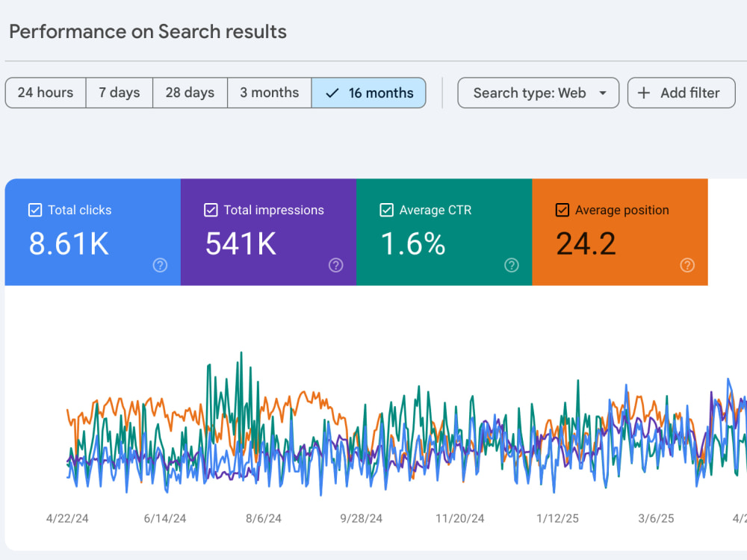747x560 pixels.
Task: Click the Add filter button
Action: pyautogui.click(x=681, y=93)
